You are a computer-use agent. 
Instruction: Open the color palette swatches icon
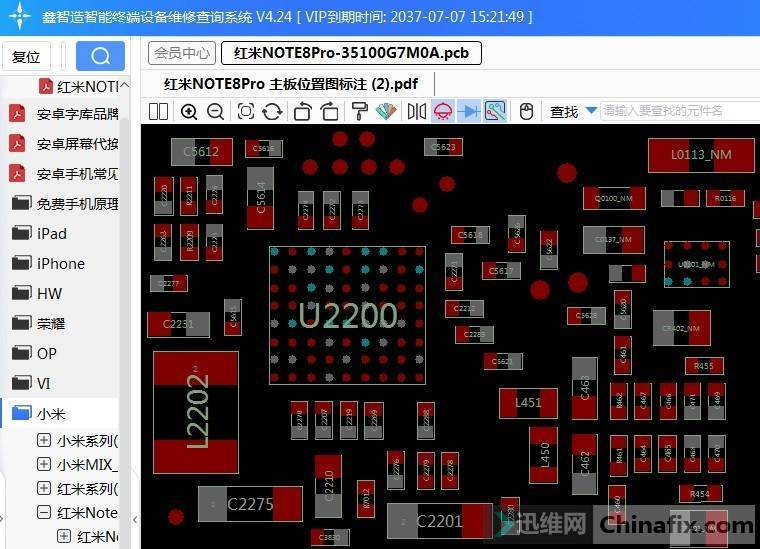386,111
